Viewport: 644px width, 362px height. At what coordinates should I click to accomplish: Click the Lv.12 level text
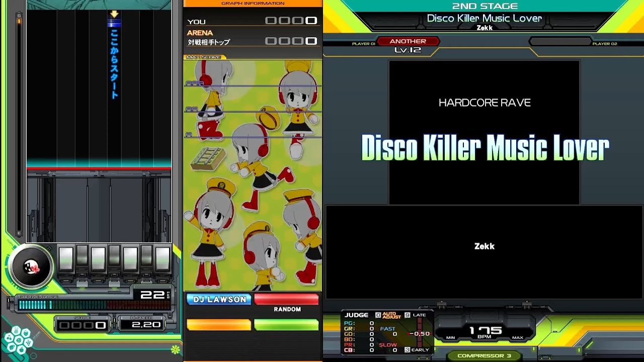pyautogui.click(x=408, y=50)
